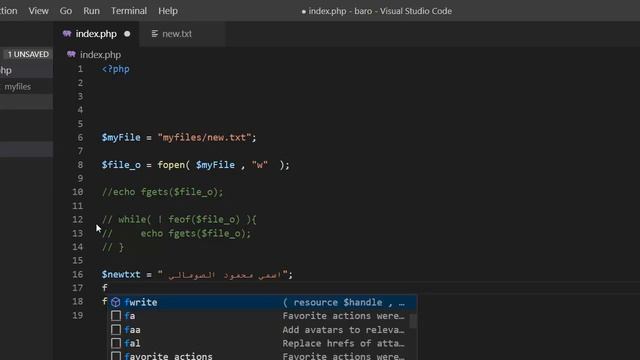Click the commented echo fgets on line 10
The width and height of the screenshot is (640, 360).
click(x=162, y=192)
